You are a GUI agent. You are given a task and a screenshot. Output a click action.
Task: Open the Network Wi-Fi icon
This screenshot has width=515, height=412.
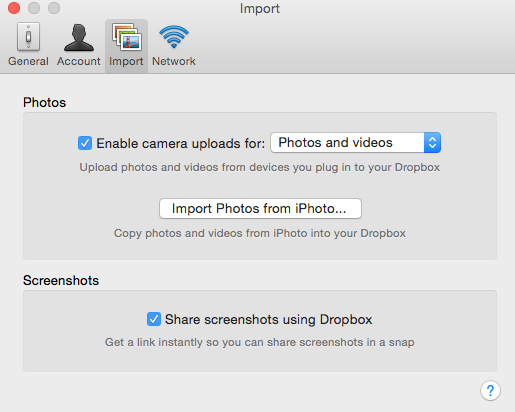coord(174,36)
